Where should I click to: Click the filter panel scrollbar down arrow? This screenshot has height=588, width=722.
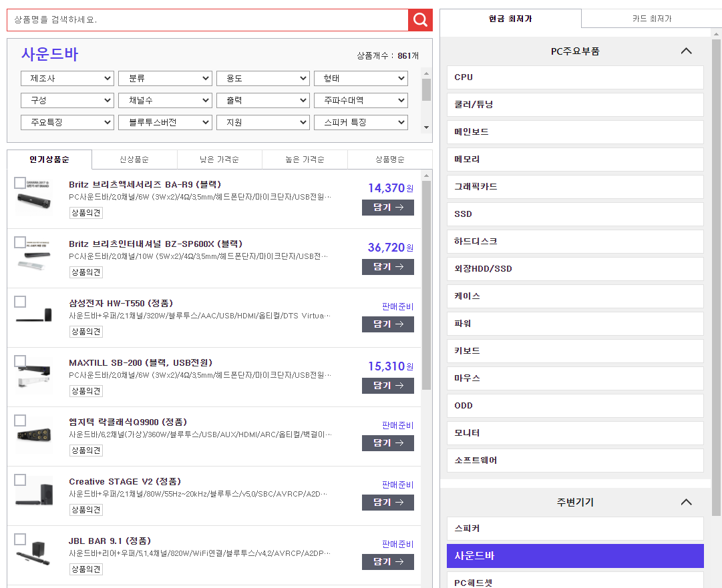tap(426, 127)
